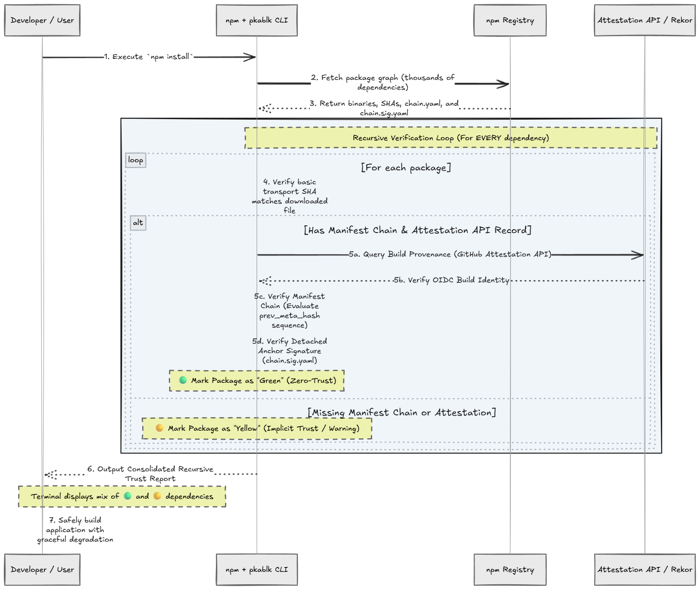Click the 'alt' frame label
The height and width of the screenshot is (590, 700).
[x=138, y=223]
